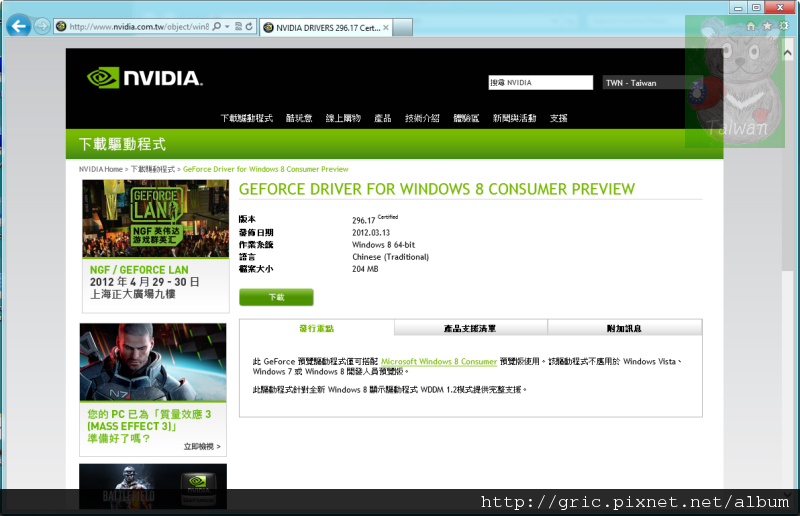The height and width of the screenshot is (516, 800).
Task: Open a new blank tab
Action: [x=403, y=28]
